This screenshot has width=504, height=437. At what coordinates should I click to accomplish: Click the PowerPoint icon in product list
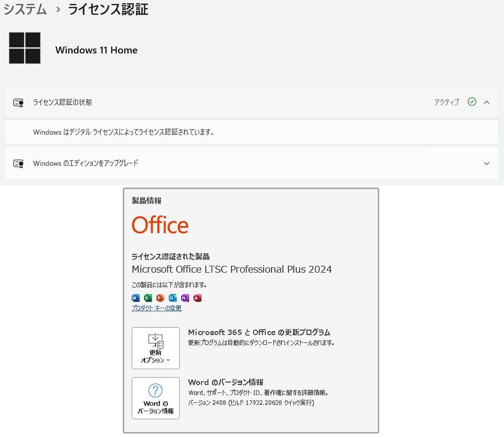(x=160, y=298)
